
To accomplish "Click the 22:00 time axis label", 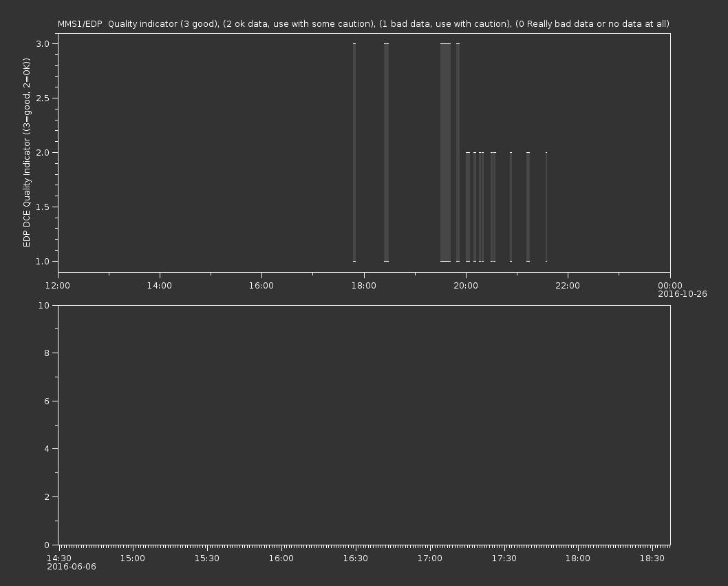I will (568, 285).
